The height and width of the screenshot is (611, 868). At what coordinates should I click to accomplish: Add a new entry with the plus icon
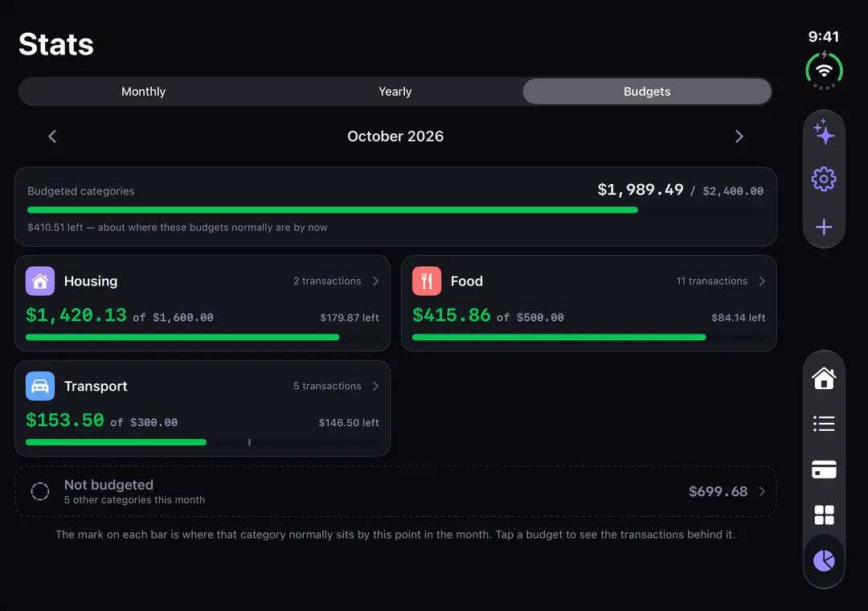[824, 227]
